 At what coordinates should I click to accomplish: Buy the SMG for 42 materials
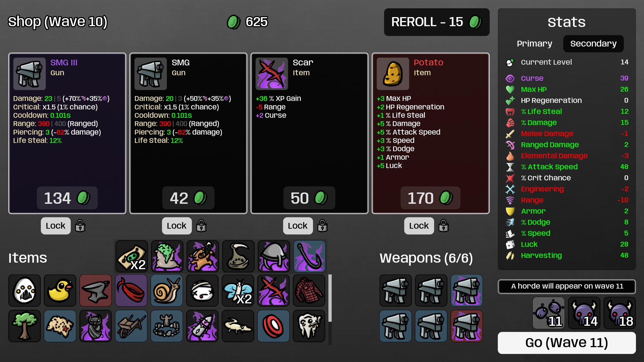pos(188,198)
